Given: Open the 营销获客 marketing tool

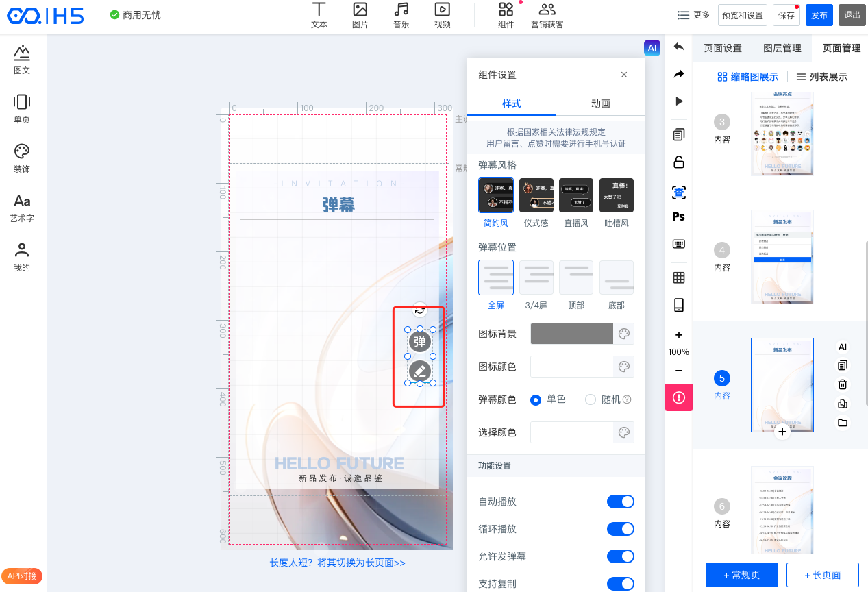Looking at the screenshot, I should 547,16.
